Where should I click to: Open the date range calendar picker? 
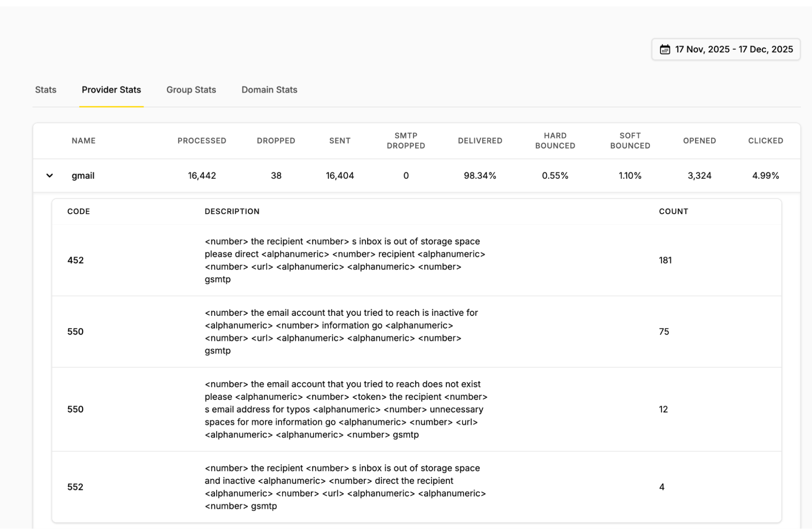point(725,50)
